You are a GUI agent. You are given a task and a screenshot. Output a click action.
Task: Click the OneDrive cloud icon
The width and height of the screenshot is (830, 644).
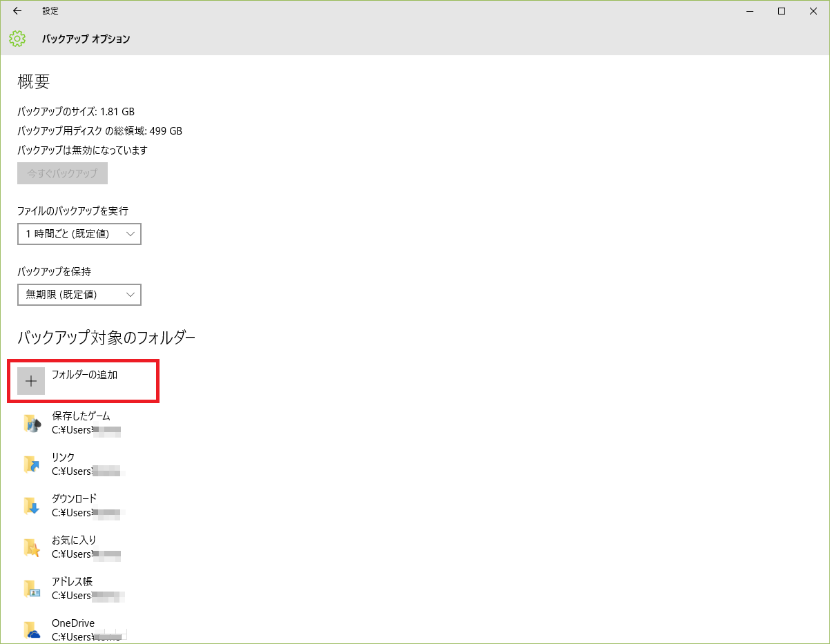[x=31, y=630]
